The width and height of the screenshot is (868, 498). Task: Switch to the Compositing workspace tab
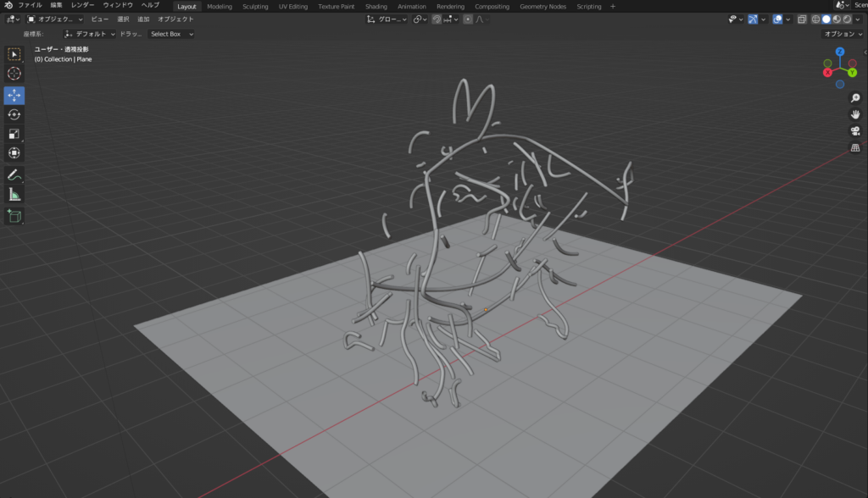click(x=492, y=7)
